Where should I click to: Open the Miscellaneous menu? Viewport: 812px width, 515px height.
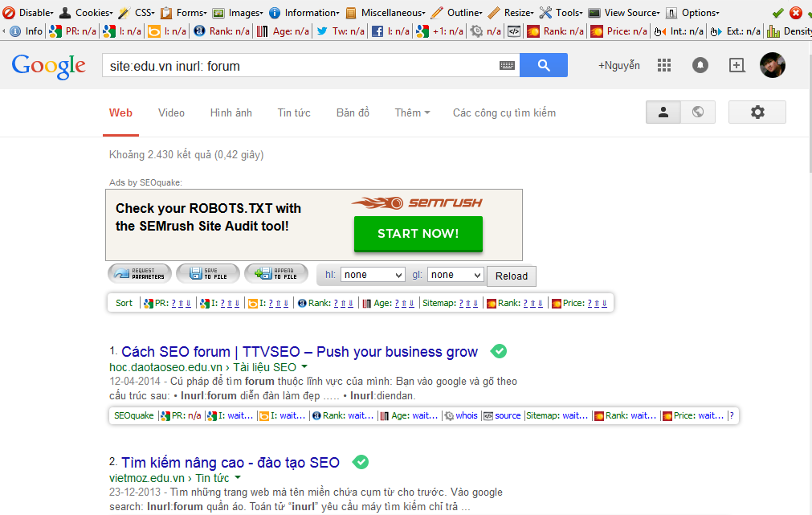pos(386,12)
